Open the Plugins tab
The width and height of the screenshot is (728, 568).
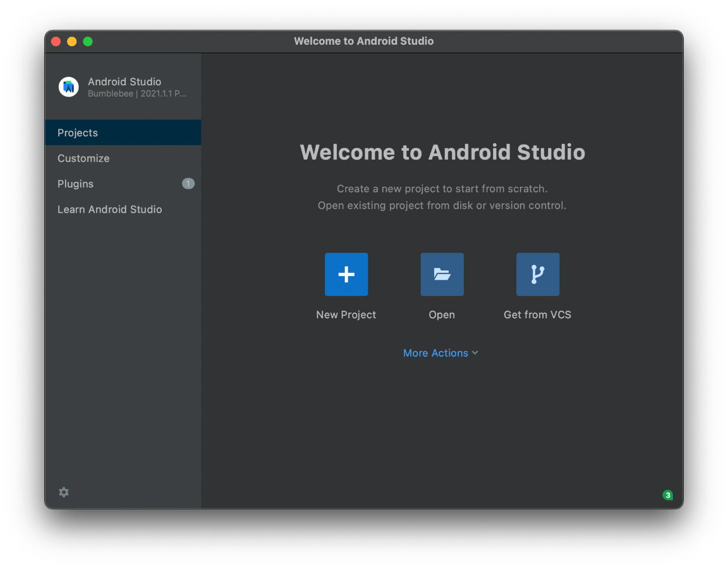coord(123,184)
